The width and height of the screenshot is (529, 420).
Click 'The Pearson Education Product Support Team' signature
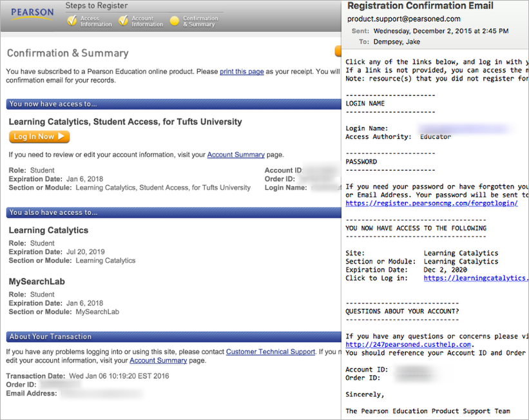tap(428, 411)
